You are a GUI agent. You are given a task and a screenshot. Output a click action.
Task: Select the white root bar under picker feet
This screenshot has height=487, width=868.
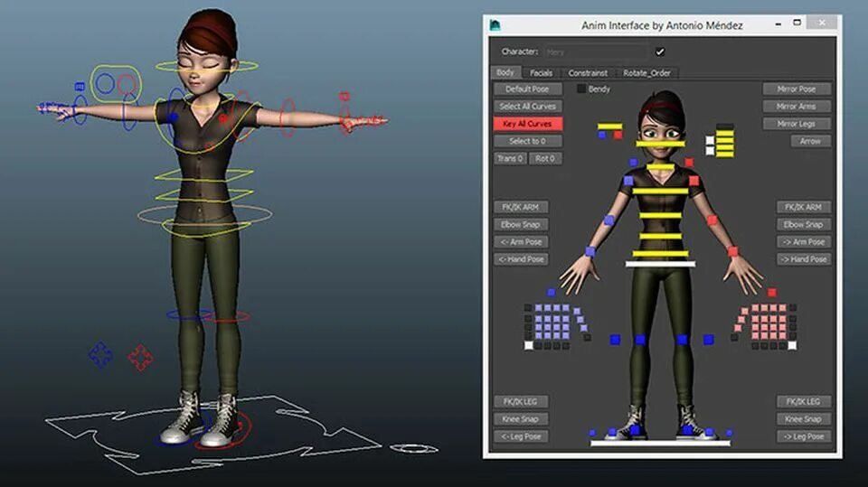660,444
